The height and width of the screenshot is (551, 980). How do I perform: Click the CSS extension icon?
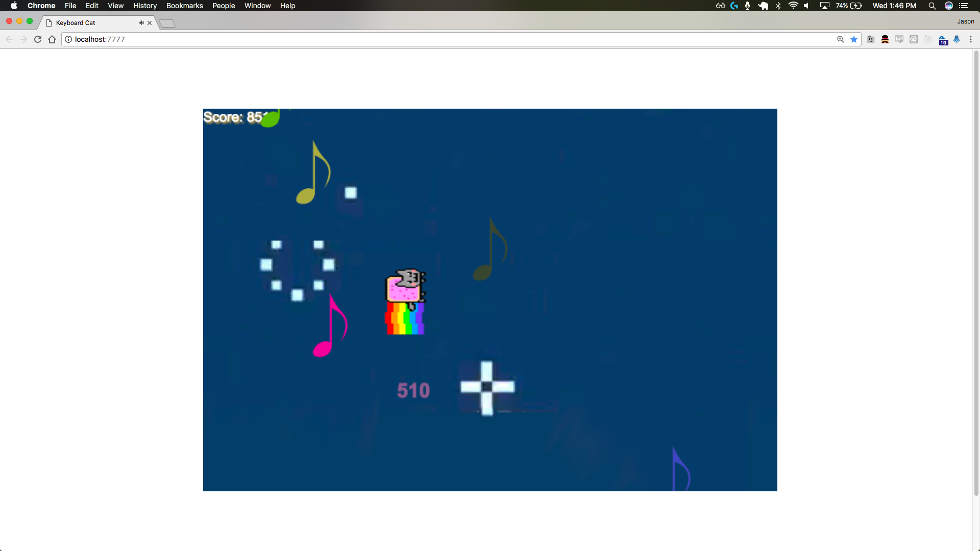point(899,39)
